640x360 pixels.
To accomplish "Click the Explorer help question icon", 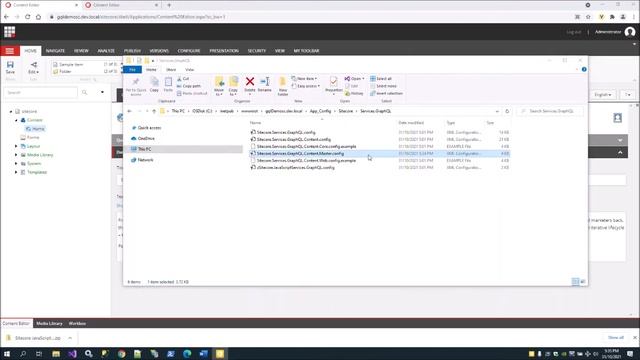I will click(584, 69).
